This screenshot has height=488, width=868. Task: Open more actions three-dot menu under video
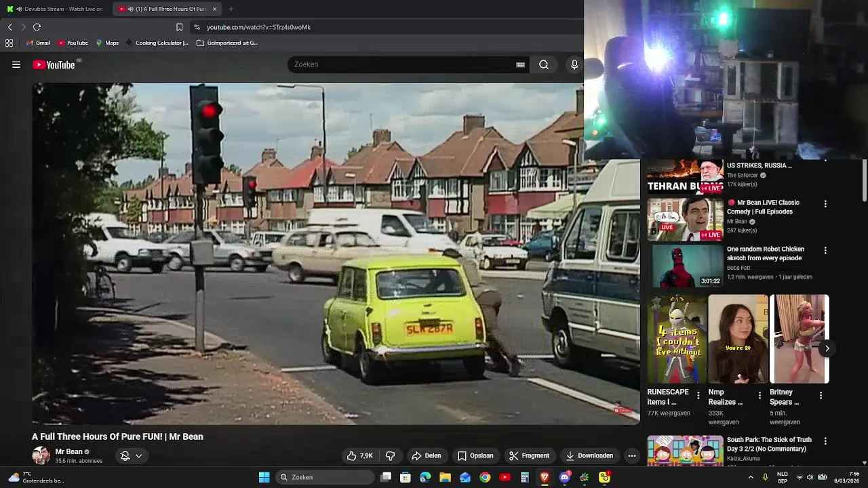click(632, 455)
